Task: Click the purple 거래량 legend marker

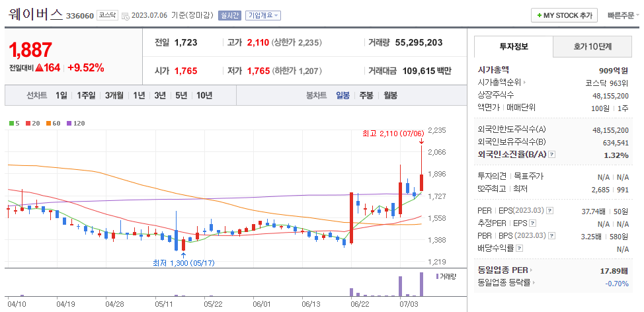Action: coord(437,276)
